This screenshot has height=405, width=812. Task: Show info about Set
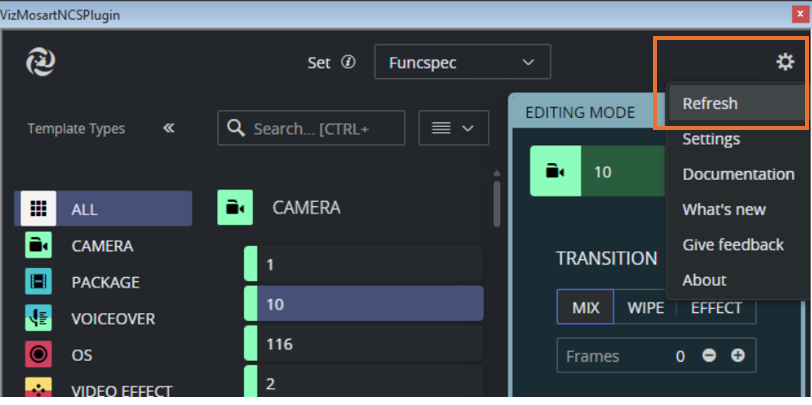click(349, 63)
